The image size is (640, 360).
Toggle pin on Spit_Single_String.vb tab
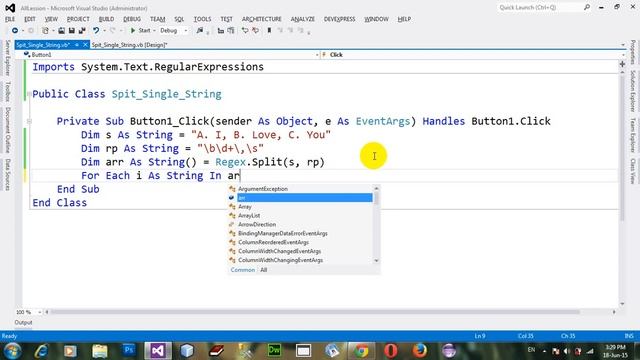[76, 45]
